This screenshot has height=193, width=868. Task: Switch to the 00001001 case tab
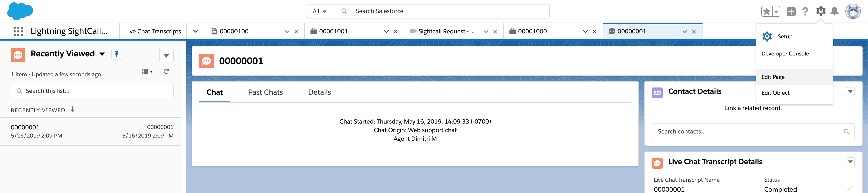333,31
